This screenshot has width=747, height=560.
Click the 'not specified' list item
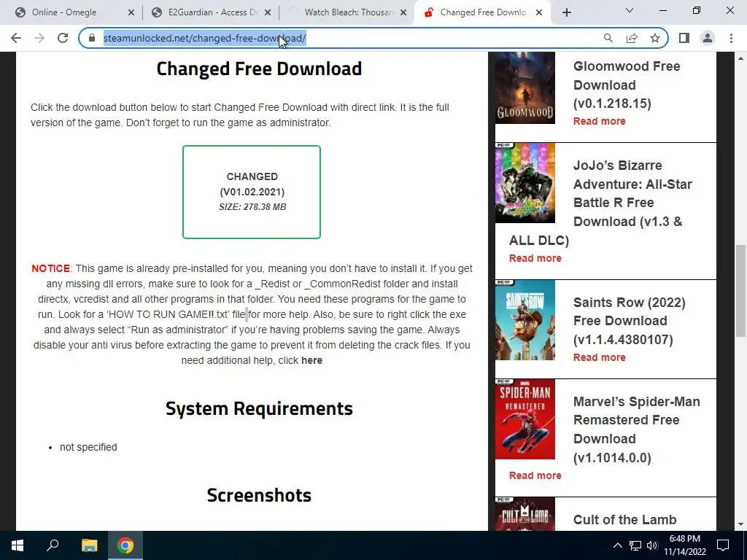(x=88, y=447)
